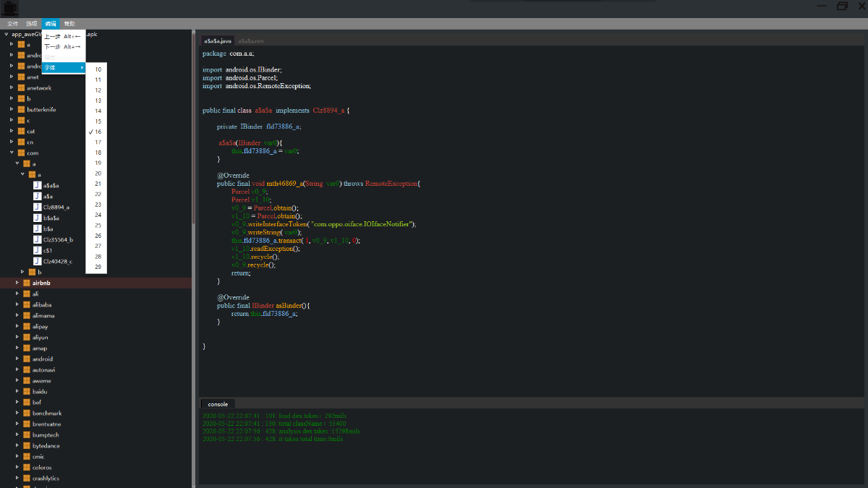
Task: Click the alibaba package icon
Action: point(27,304)
